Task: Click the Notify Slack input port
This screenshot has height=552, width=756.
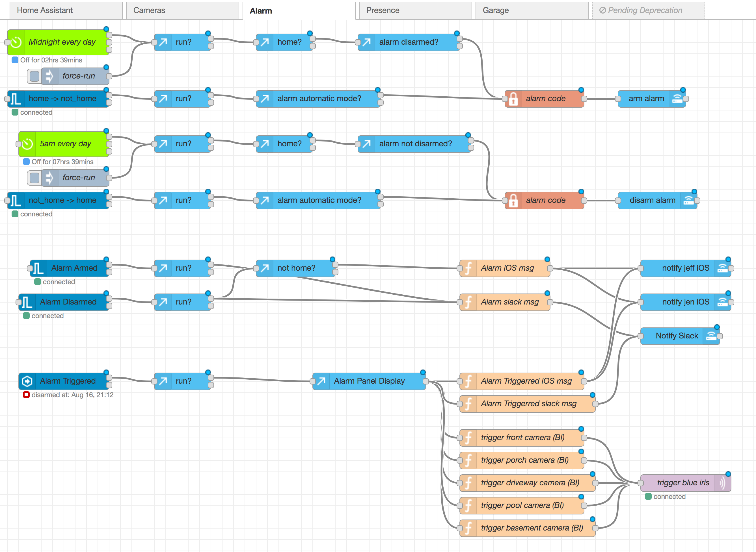Action: pyautogui.click(x=640, y=336)
